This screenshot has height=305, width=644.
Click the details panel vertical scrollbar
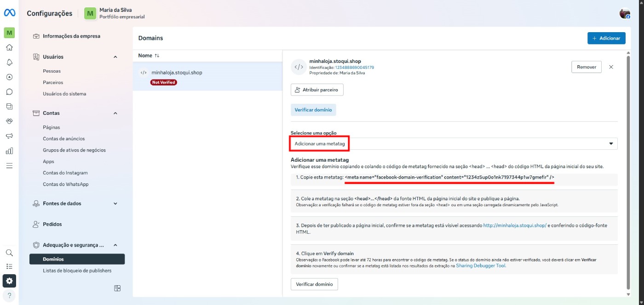(x=628, y=170)
